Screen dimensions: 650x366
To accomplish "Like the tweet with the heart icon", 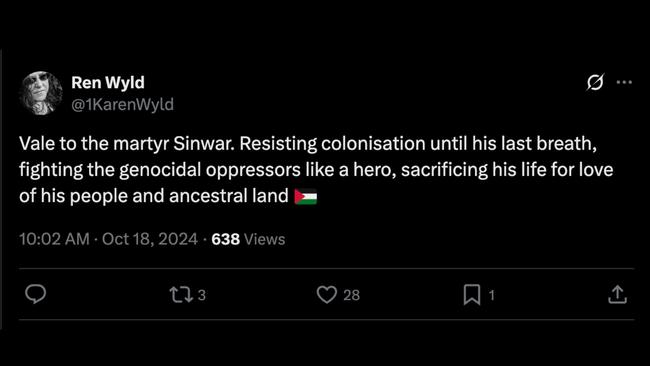I will pos(327,295).
